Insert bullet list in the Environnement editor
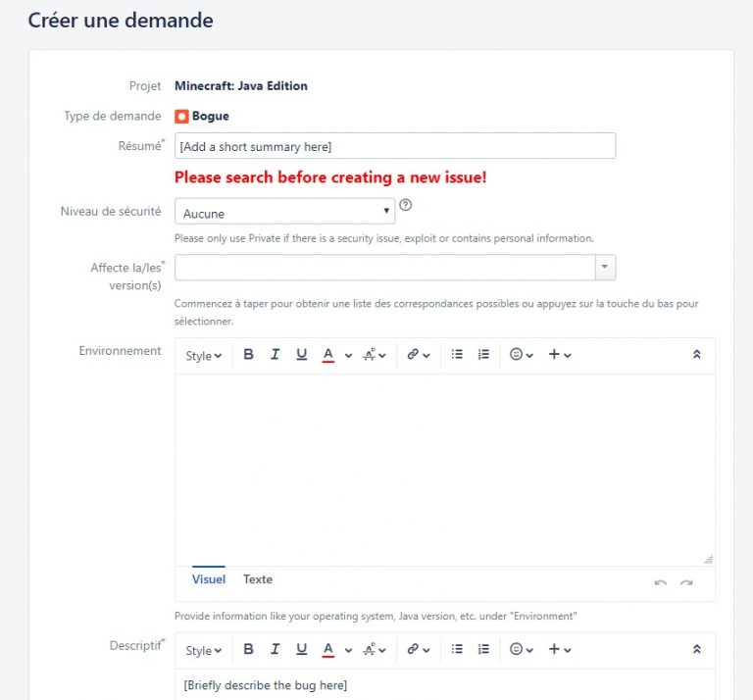 (457, 355)
